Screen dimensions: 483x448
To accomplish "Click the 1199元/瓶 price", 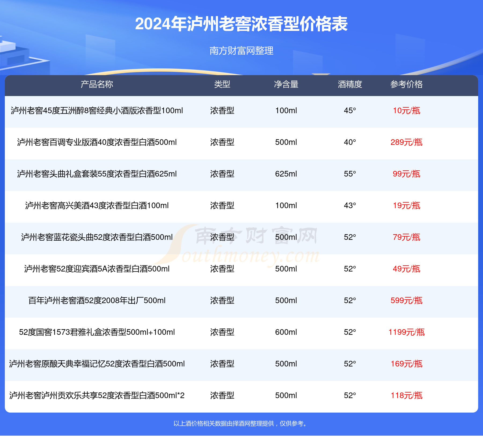I will pos(407,332).
